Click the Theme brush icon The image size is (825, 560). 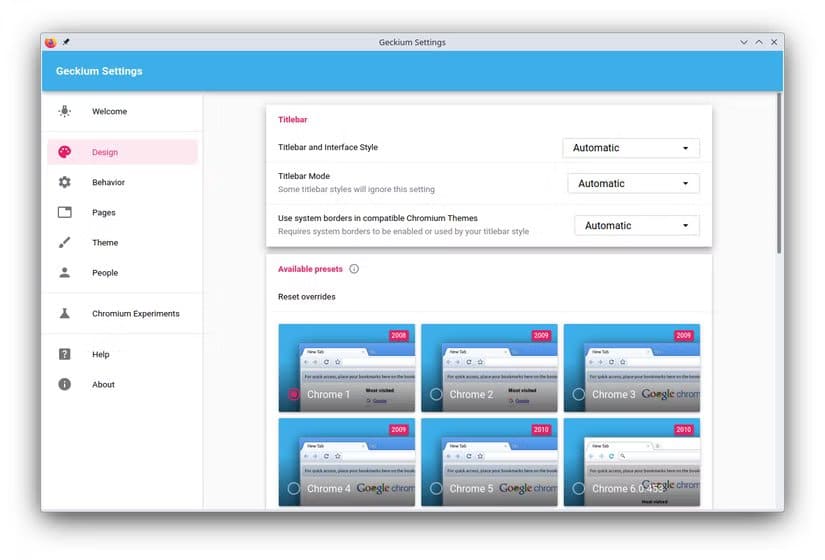point(65,243)
